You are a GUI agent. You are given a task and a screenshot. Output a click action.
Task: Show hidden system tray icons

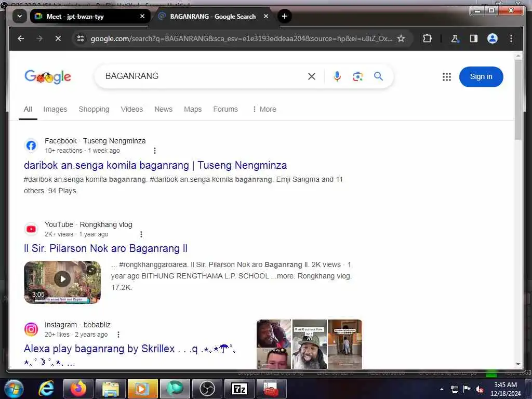point(442,389)
